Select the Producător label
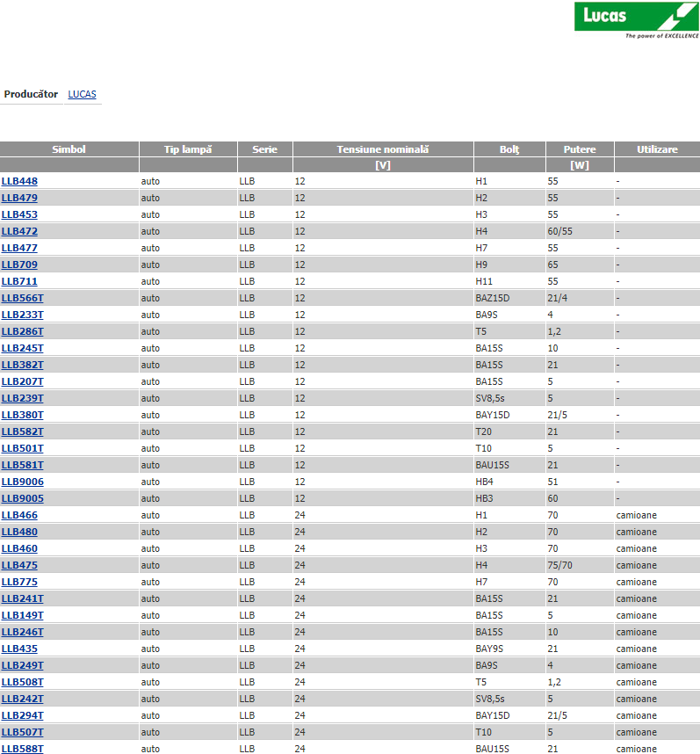This screenshot has height=754, width=700. click(31, 94)
